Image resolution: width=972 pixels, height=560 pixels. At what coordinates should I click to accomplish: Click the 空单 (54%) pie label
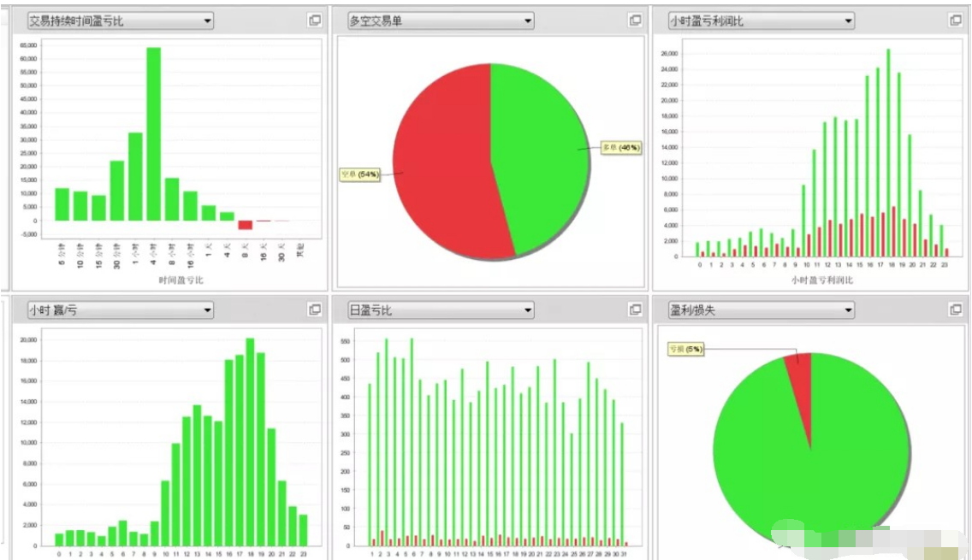(359, 174)
